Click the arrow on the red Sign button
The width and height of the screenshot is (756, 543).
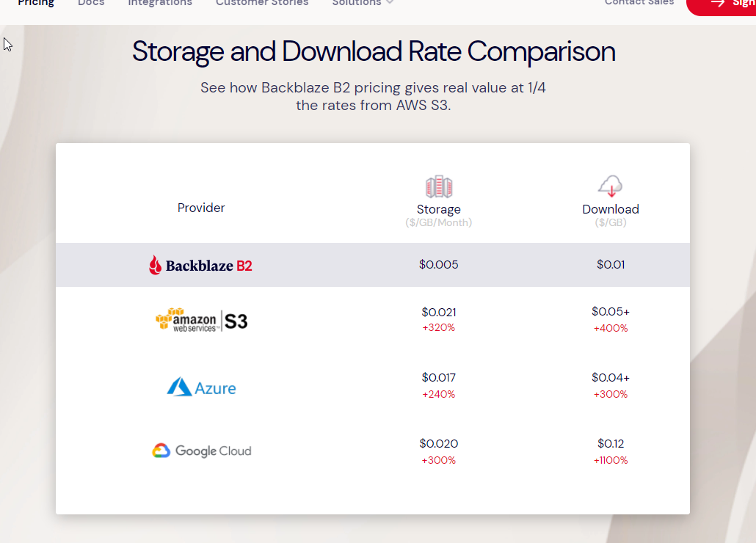pos(717,3)
